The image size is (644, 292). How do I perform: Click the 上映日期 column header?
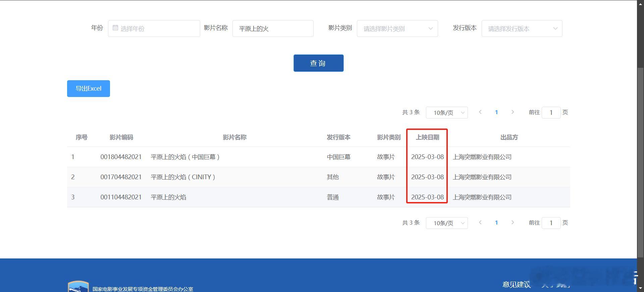click(427, 137)
